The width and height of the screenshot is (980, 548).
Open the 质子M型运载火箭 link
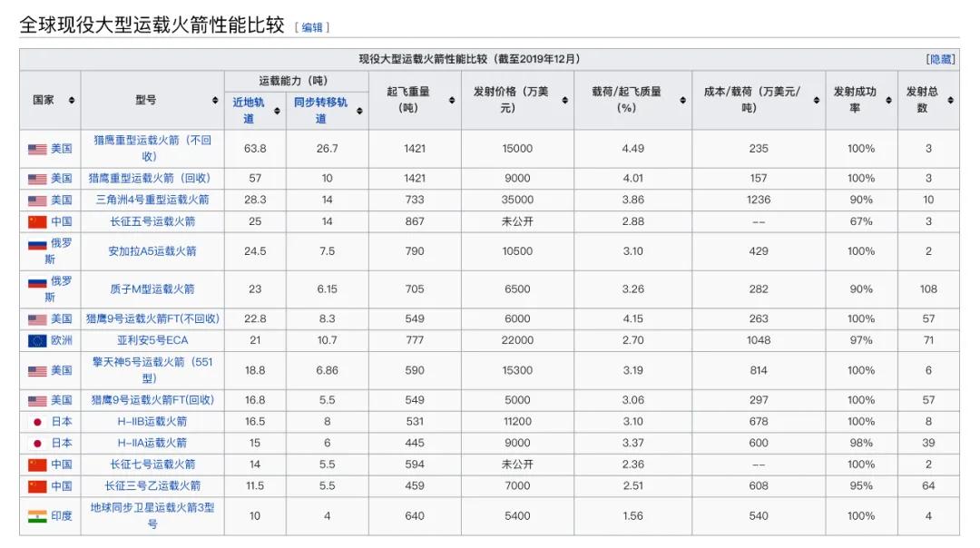[x=154, y=289]
